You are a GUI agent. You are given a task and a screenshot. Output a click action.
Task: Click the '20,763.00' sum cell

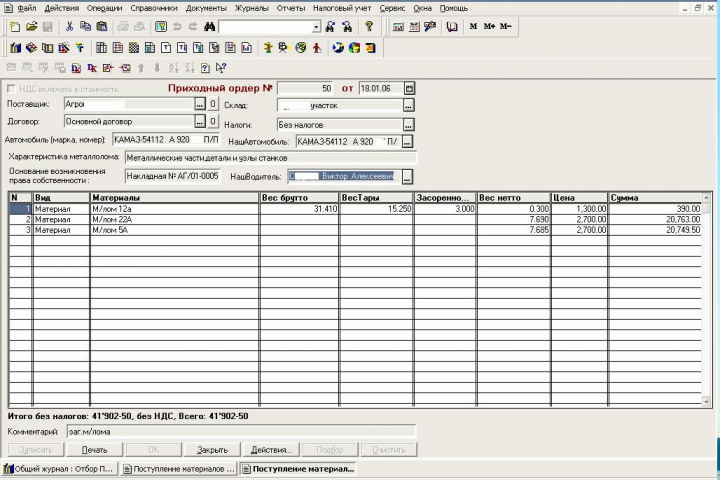click(655, 220)
